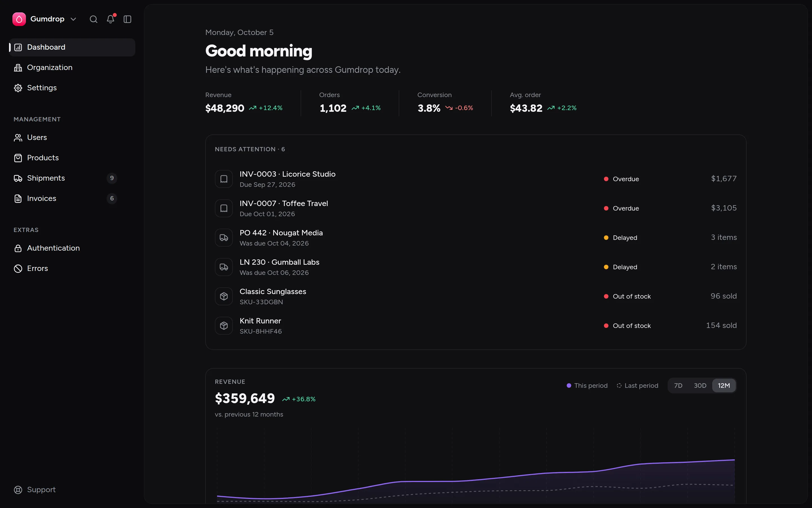Screen dimensions: 812x508
Task: Click the Support lifebuoy icon
Action: click(18, 490)
